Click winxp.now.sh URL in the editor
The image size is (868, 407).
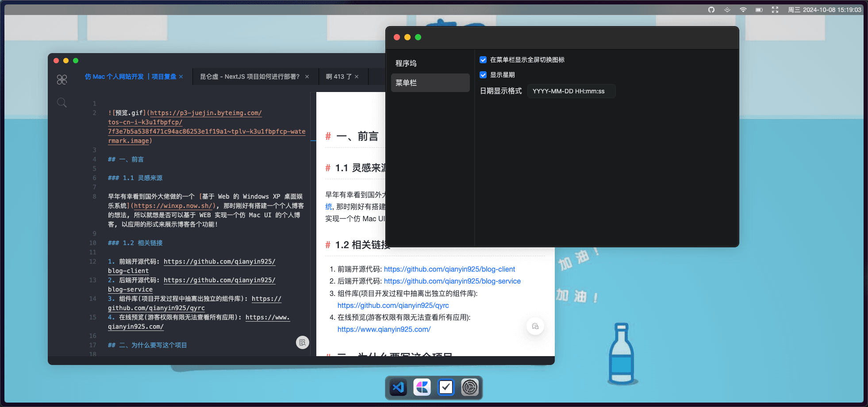[x=173, y=206]
